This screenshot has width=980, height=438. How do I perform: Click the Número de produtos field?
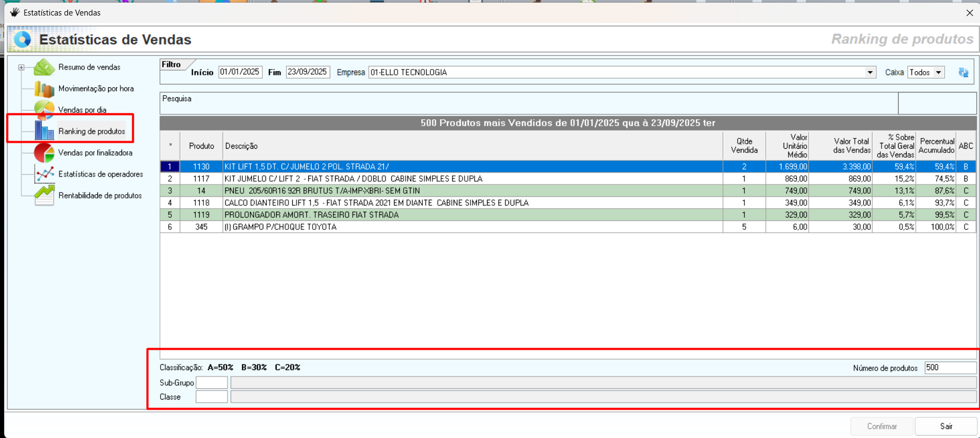pos(949,367)
